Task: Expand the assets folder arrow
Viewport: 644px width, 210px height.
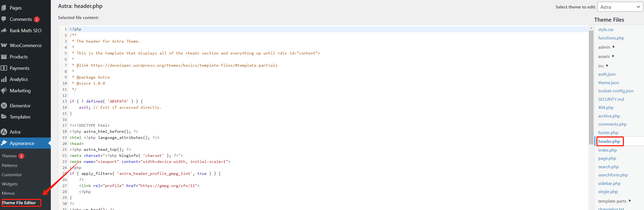Action: click(613, 56)
